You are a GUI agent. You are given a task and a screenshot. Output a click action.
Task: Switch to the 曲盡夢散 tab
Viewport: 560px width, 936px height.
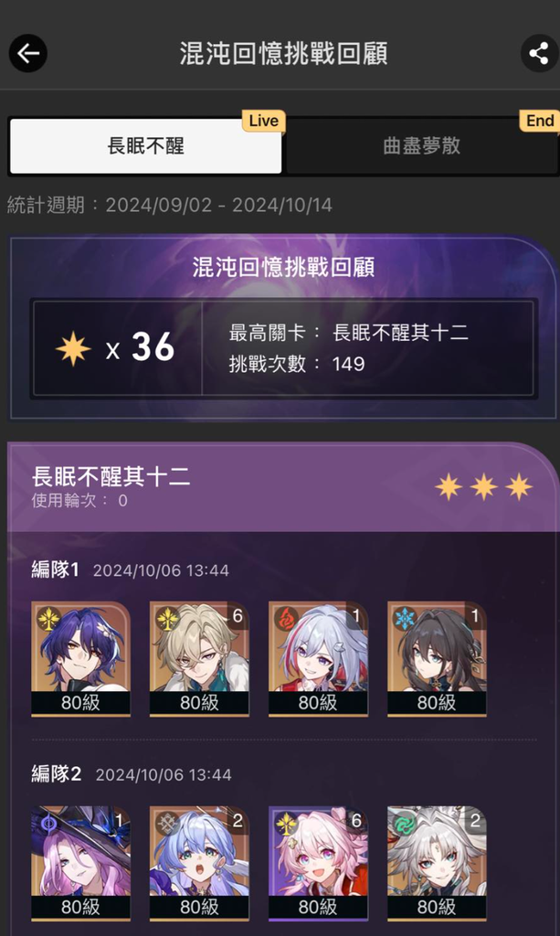coord(422,145)
